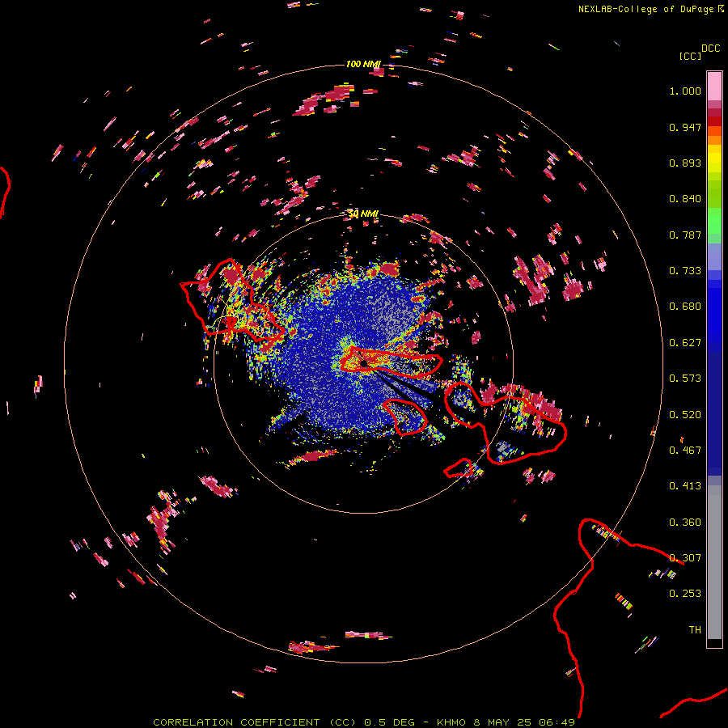
Task: Click the 100 NMI range ring label
Action: coord(363,64)
